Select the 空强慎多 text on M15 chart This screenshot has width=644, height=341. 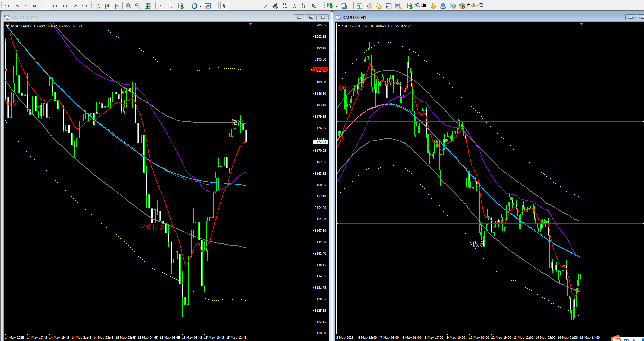point(152,227)
